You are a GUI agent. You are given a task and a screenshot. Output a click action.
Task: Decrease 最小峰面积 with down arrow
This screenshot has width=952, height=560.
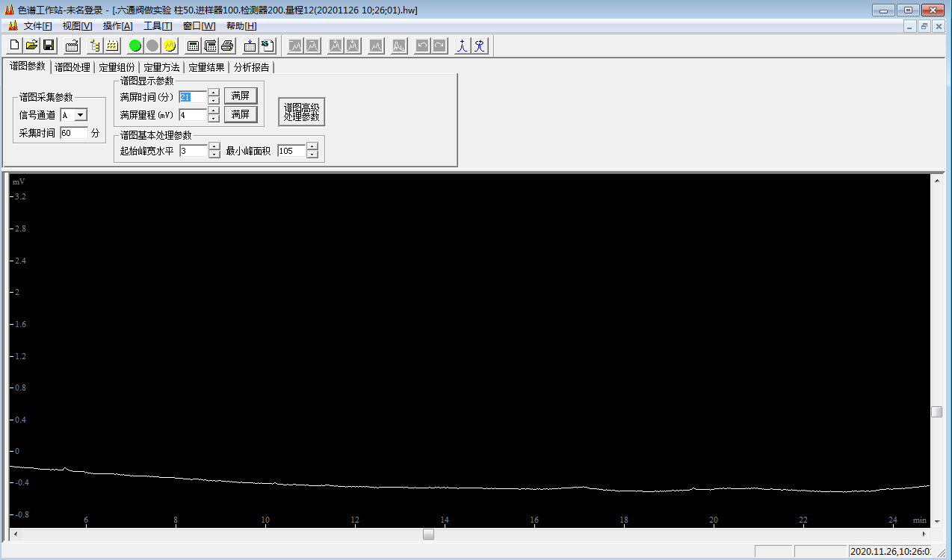(312, 155)
